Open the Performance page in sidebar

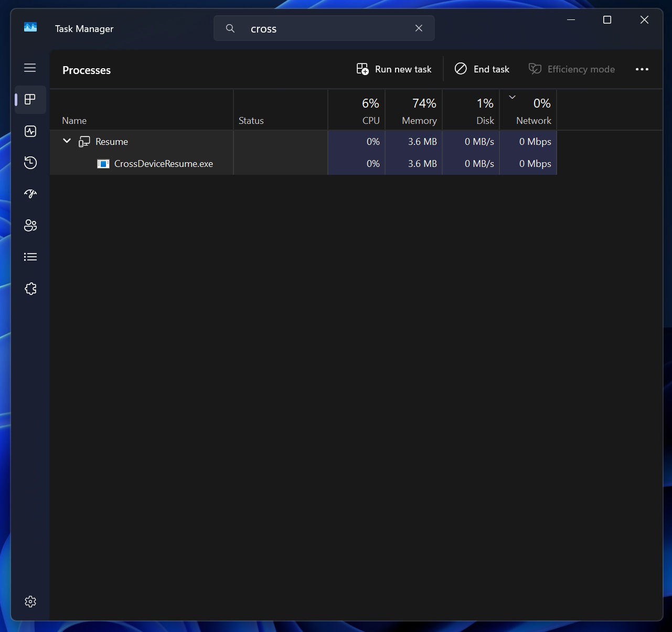point(30,131)
